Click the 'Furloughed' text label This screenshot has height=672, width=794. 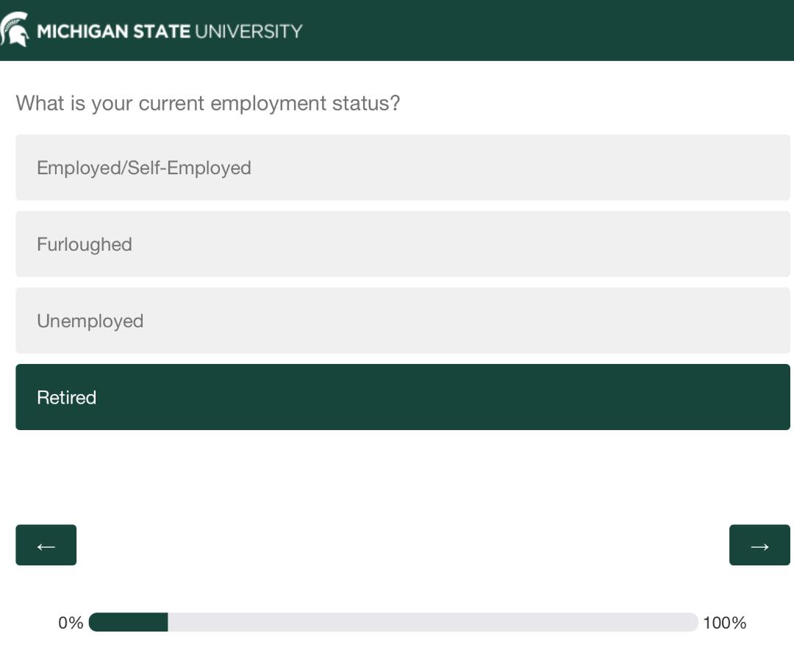85,245
